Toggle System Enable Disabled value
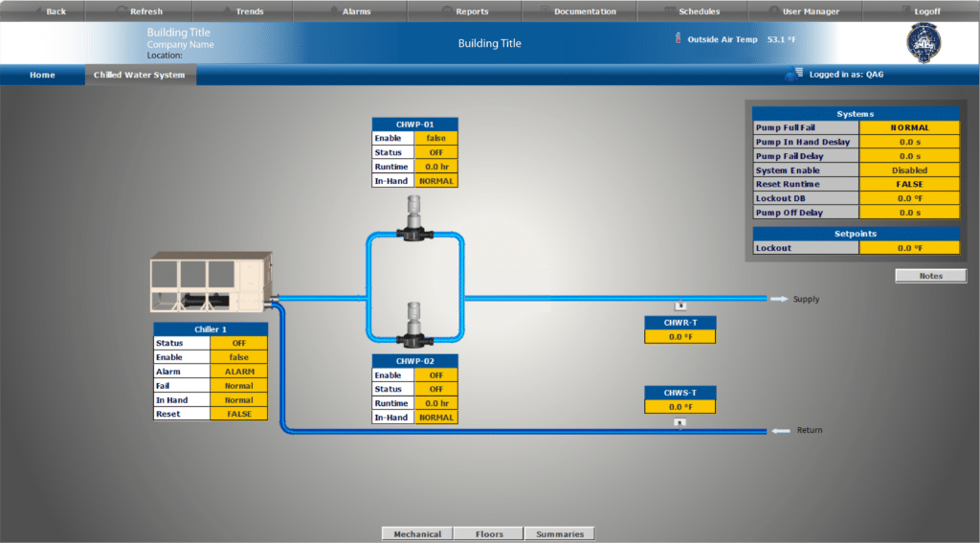 coord(909,170)
